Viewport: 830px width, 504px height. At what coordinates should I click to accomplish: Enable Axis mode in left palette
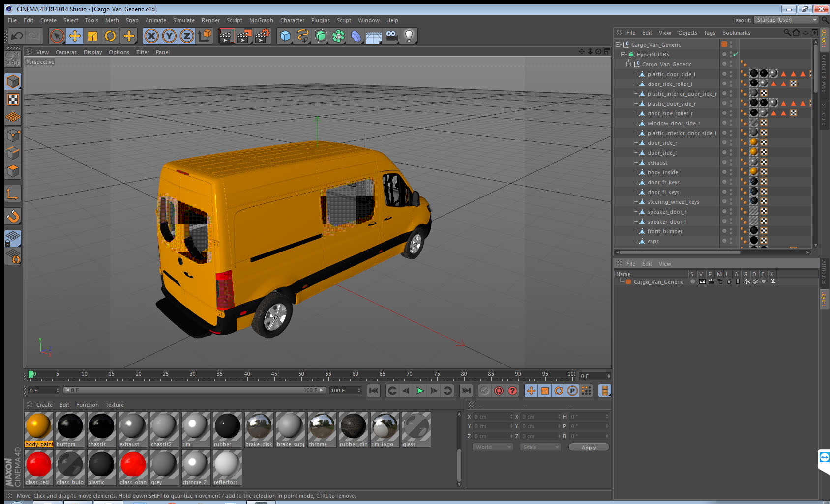tap(13, 194)
